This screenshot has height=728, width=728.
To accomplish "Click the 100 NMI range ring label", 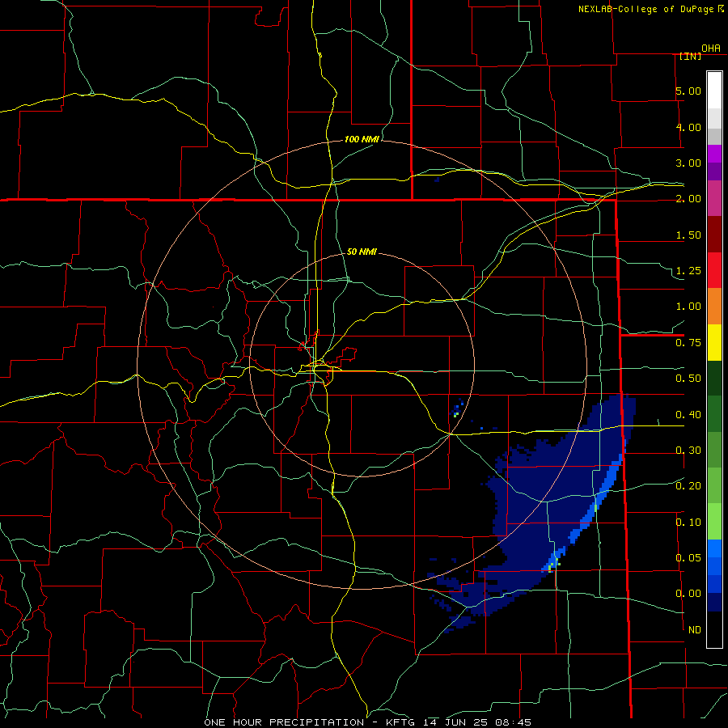I will [362, 139].
